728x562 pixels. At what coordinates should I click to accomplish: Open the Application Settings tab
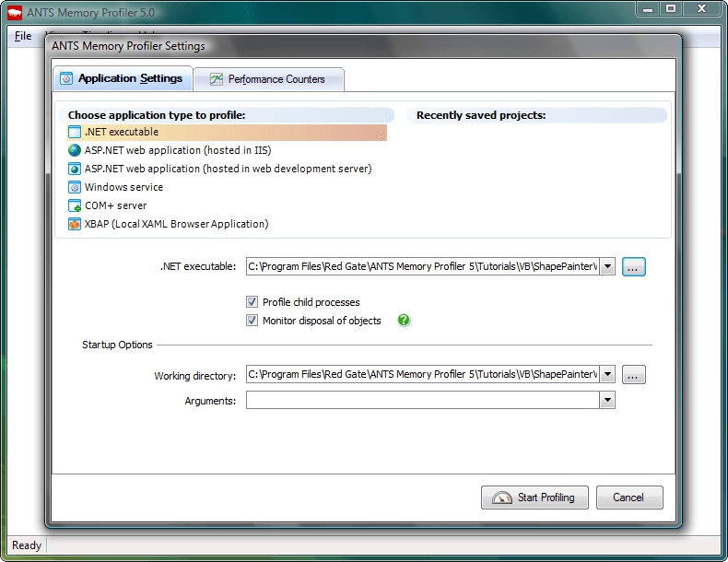tap(123, 78)
